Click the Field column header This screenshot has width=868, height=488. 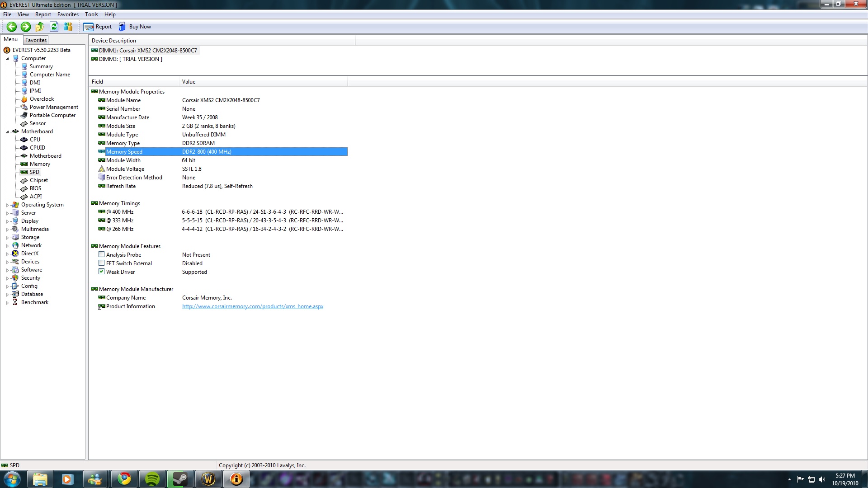134,82
